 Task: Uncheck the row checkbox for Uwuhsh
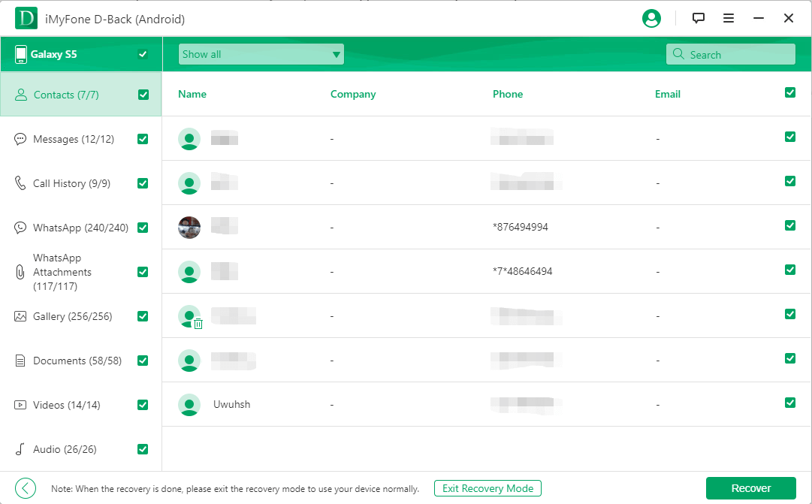(789, 403)
